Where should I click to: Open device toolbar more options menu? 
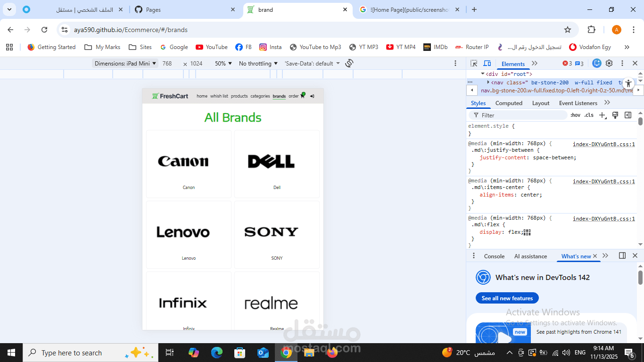click(455, 63)
